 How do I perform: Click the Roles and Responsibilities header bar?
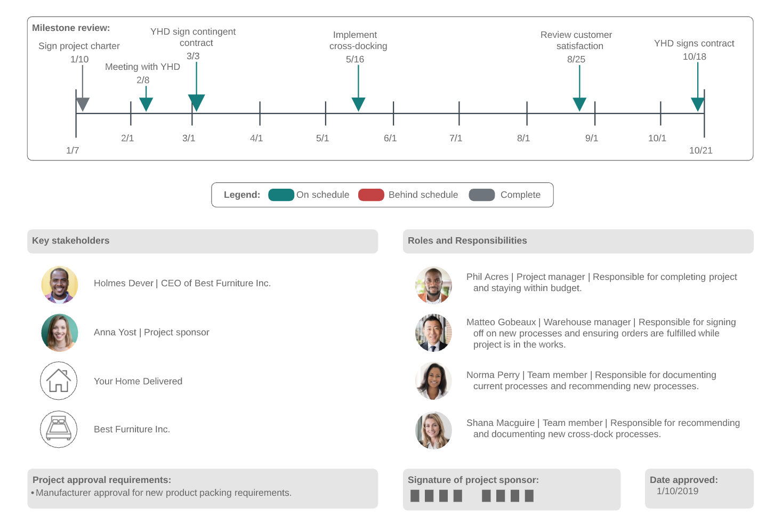pos(578,241)
